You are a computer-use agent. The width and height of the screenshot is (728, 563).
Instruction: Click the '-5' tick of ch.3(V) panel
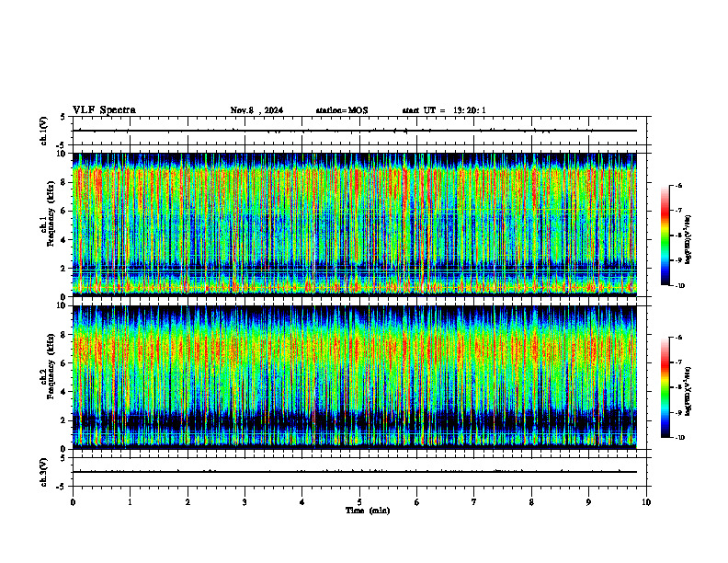click(63, 487)
